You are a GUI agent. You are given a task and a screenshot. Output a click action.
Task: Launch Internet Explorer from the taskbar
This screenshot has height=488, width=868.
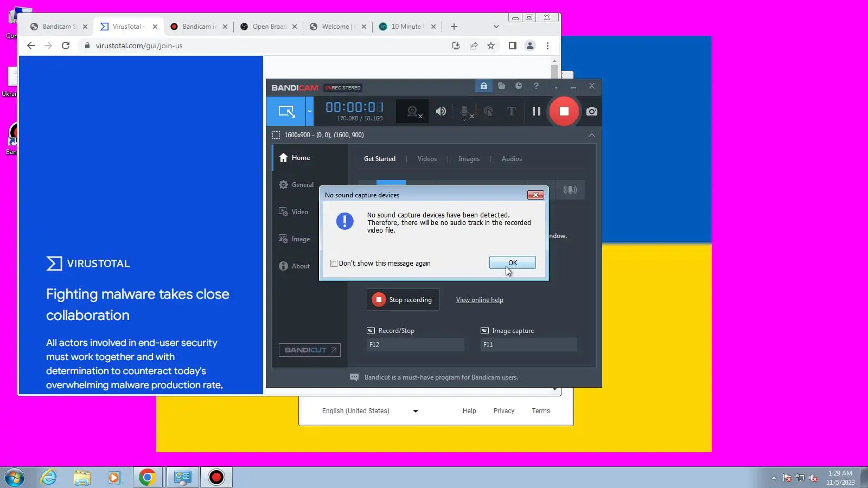click(x=49, y=477)
